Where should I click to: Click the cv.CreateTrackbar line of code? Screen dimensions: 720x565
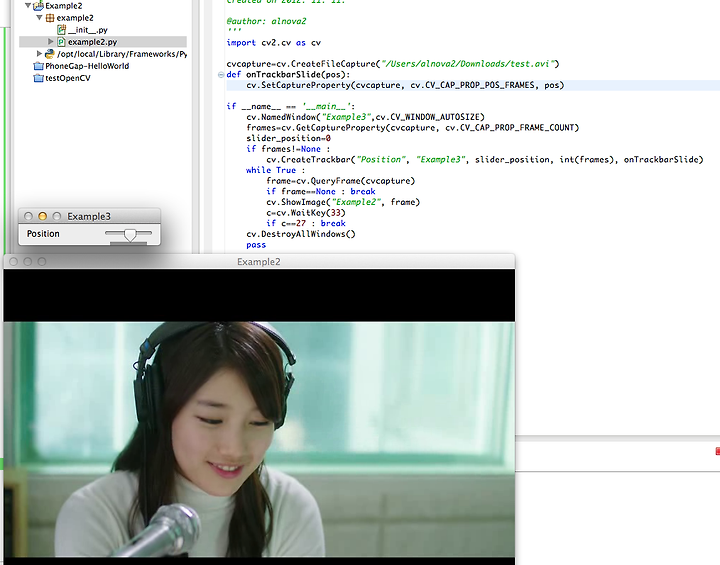pos(485,159)
